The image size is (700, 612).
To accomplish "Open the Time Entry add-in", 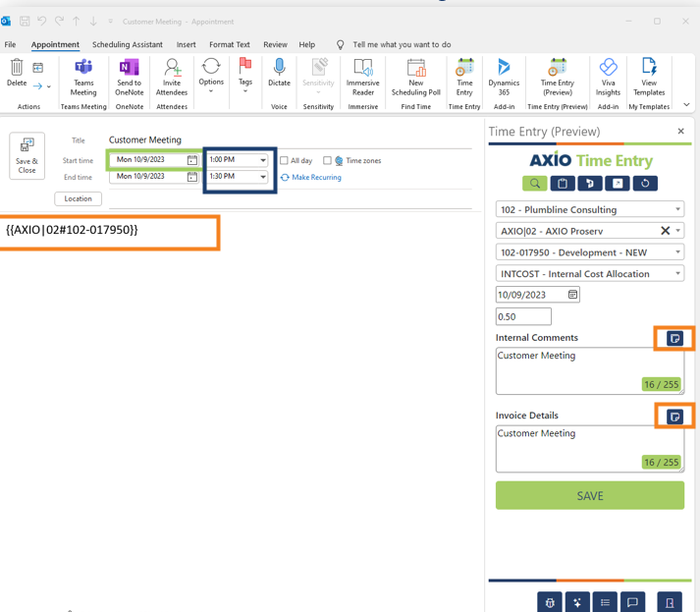I will point(464,77).
